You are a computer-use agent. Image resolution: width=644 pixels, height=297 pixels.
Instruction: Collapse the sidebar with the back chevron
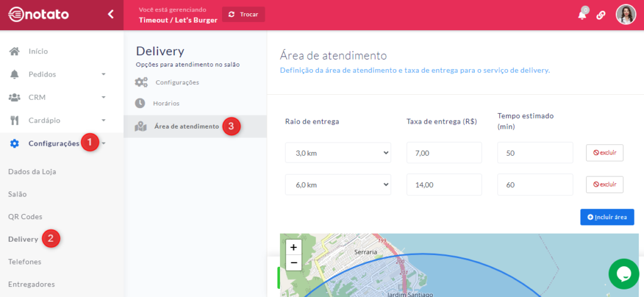(111, 14)
